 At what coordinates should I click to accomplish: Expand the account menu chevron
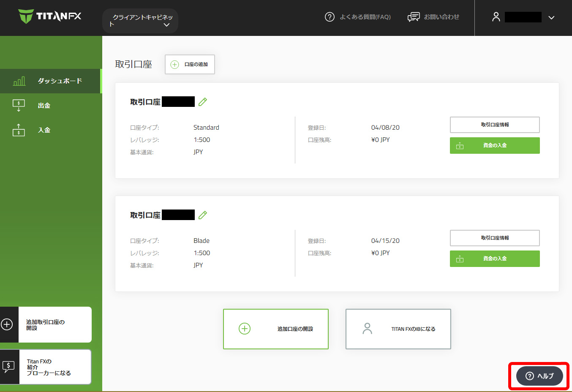coord(551,18)
